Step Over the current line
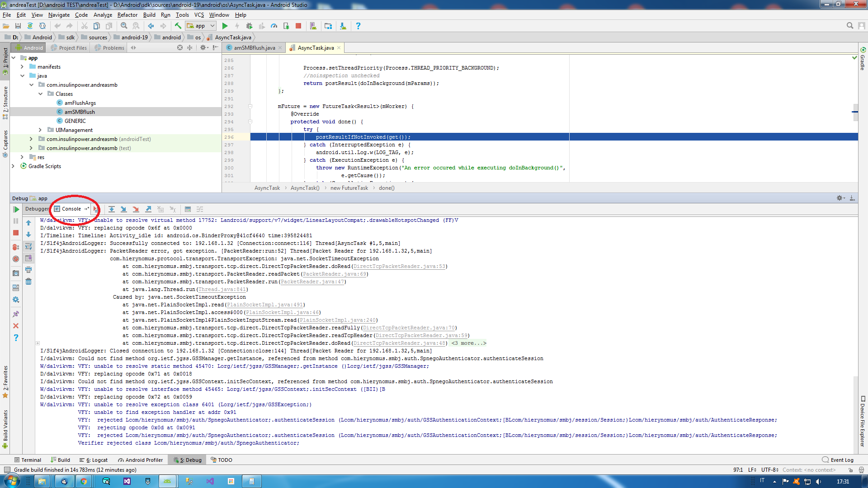The height and width of the screenshot is (488, 868). pos(112,209)
